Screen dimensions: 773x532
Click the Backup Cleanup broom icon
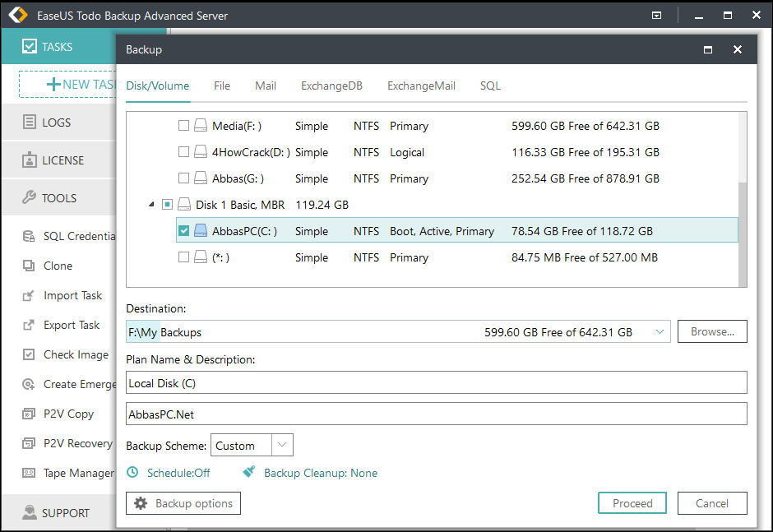point(249,472)
